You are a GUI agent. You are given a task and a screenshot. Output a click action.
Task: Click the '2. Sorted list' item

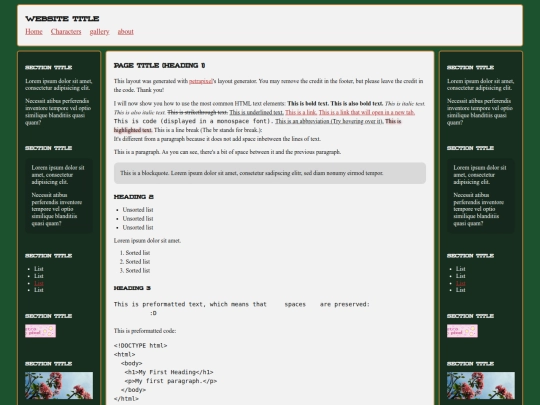(135, 262)
